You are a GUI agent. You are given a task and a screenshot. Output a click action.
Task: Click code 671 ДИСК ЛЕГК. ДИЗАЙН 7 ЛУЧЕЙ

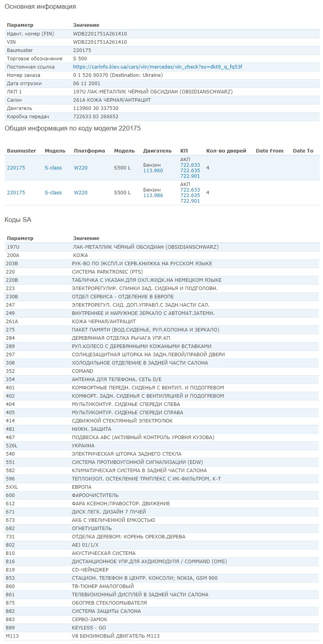[x=161, y=512]
